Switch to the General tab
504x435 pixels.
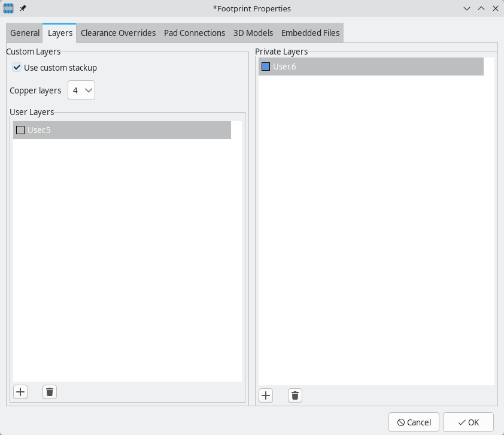[x=24, y=33]
